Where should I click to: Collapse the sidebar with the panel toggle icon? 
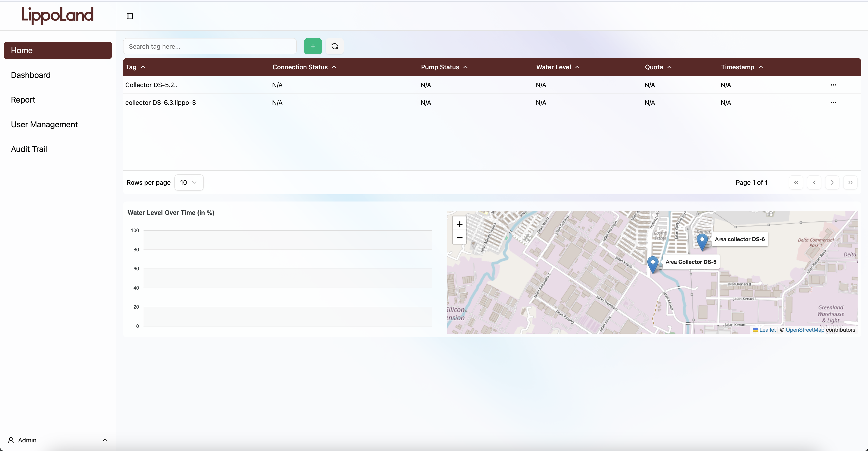tap(130, 16)
